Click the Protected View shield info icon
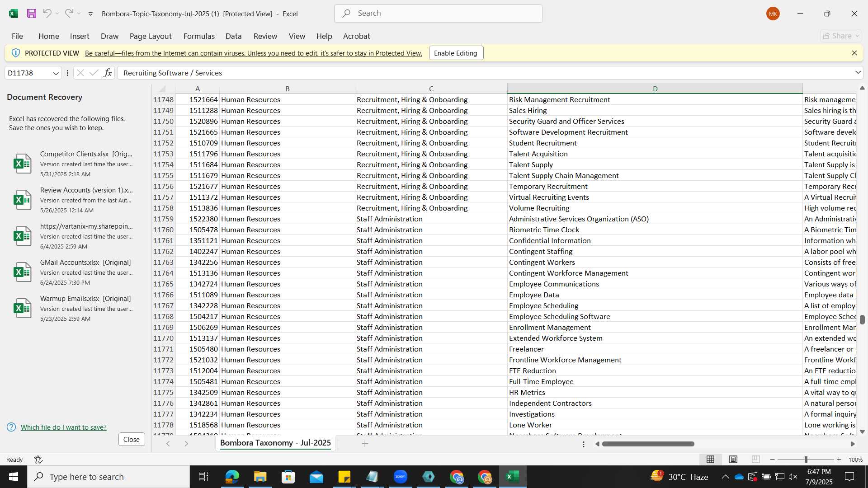Viewport: 868px width, 488px height. click(15, 53)
